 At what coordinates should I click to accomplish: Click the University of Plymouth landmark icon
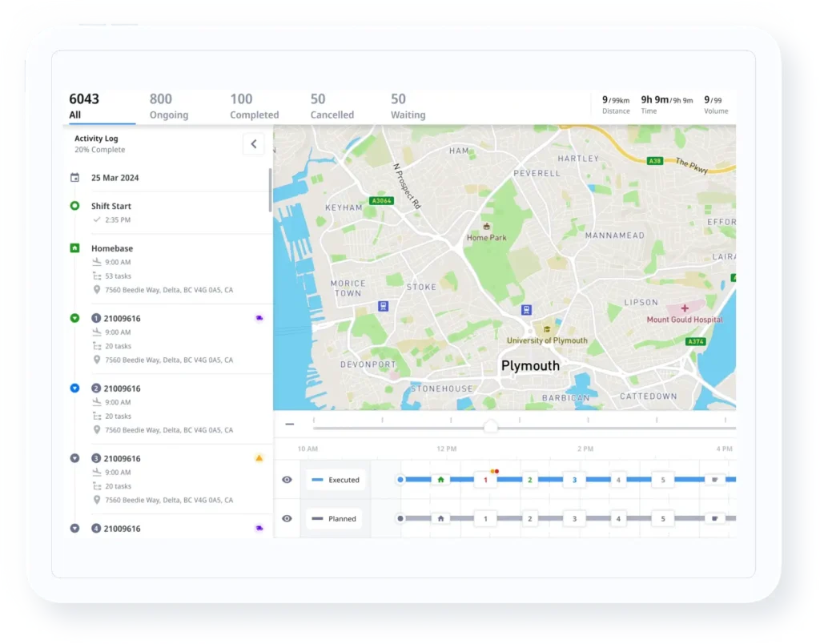547,328
